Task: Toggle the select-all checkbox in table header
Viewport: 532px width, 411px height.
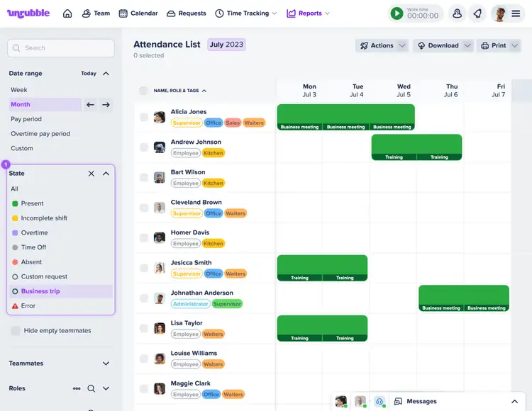Action: tap(143, 91)
